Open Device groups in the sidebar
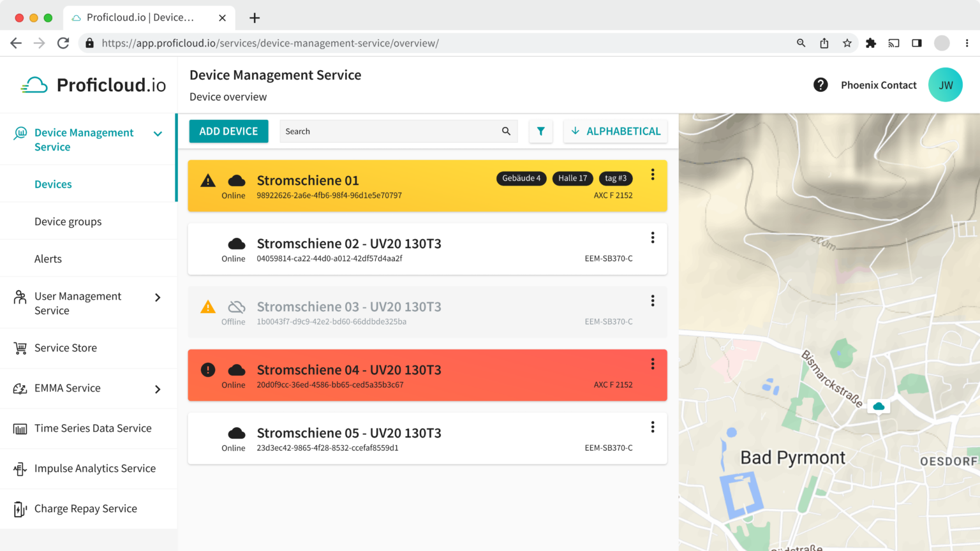The height and width of the screenshot is (551, 980). coord(68,221)
